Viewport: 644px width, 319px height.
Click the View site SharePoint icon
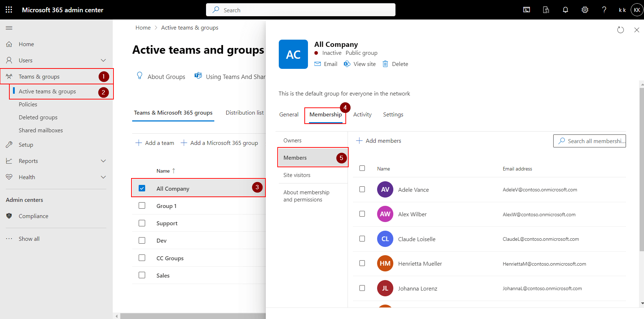point(347,64)
